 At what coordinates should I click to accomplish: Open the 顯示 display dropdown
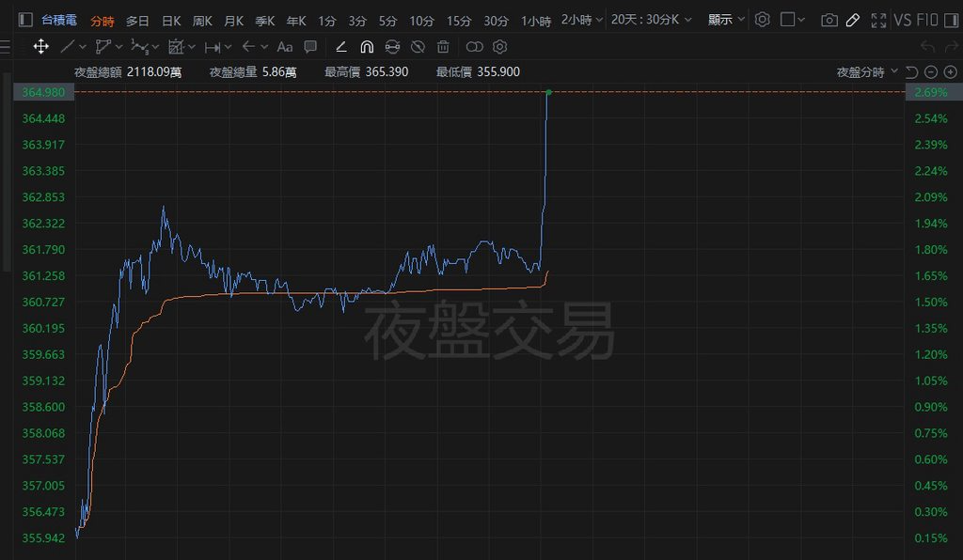coord(726,20)
